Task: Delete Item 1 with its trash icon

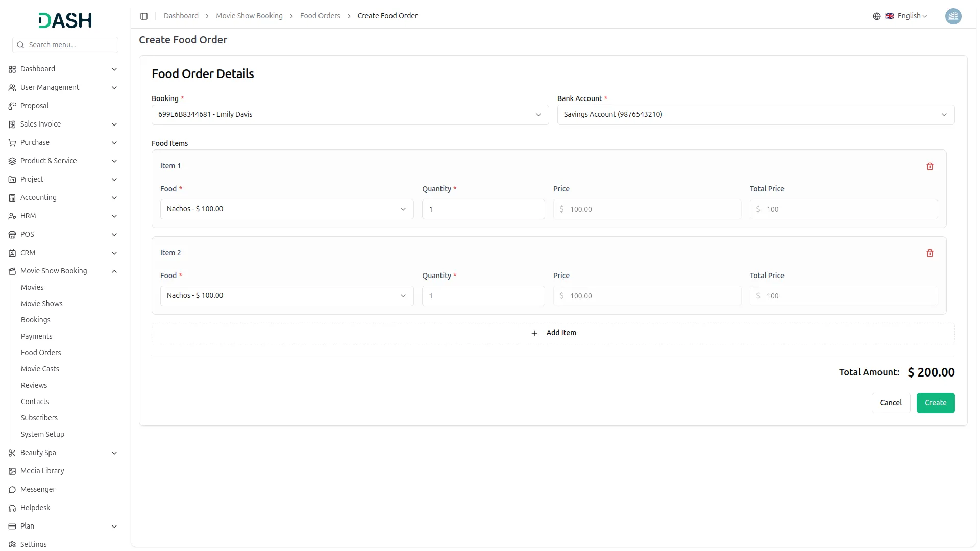Action: (930, 166)
